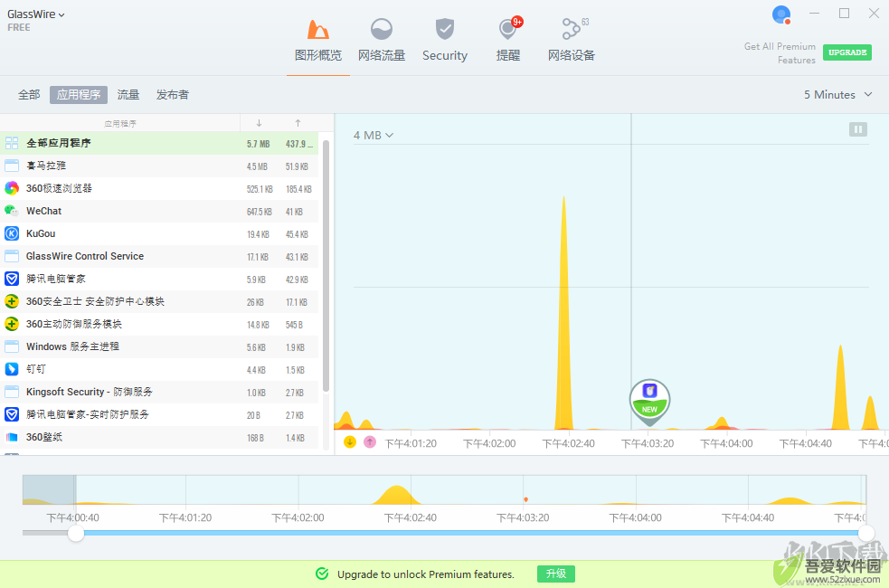Screen dimensions: 889x588
Task: Switch to the Security tab
Action: [445, 41]
